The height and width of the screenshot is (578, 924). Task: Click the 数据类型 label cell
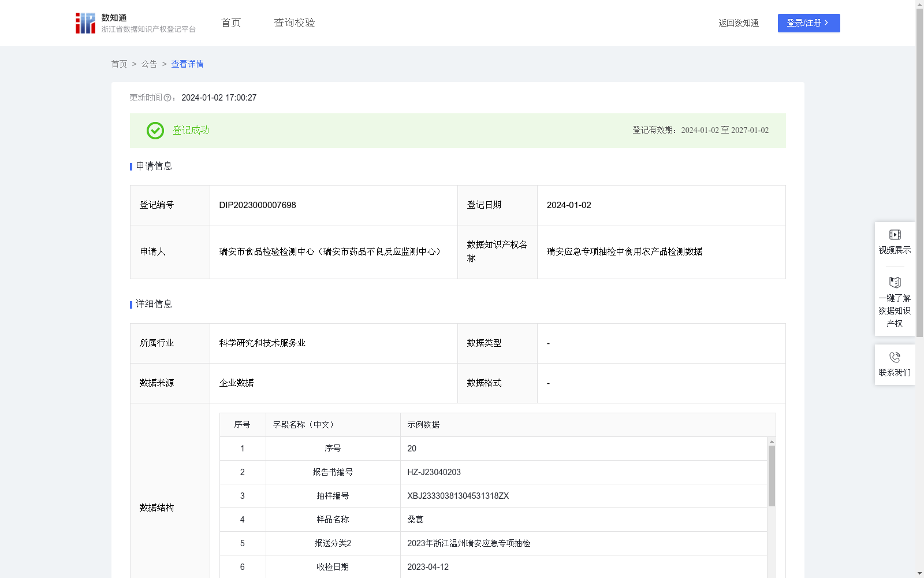tap(497, 343)
